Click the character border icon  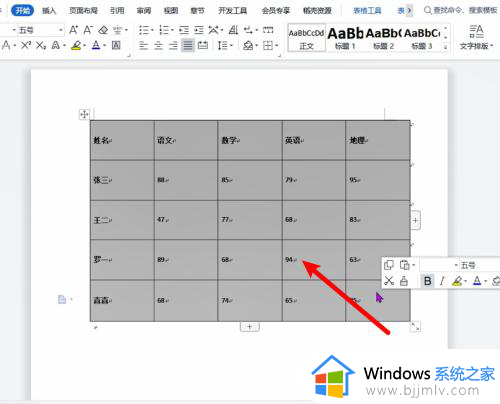tap(116, 45)
